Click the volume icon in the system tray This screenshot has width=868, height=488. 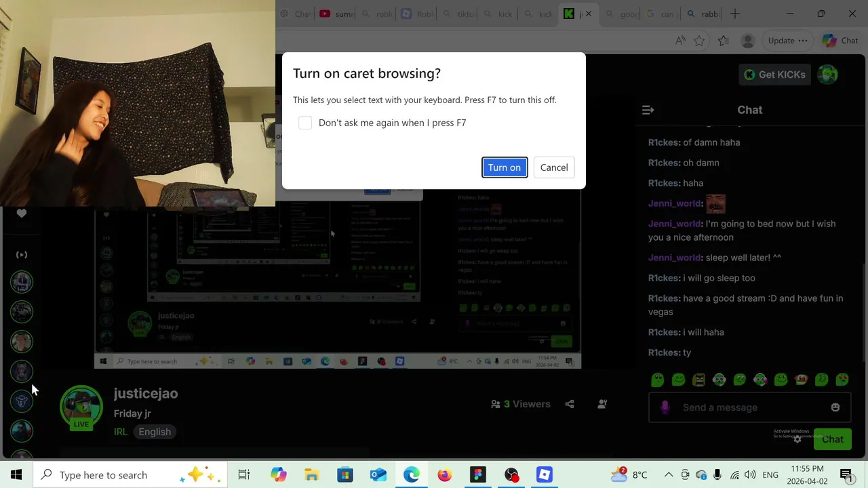pyautogui.click(x=750, y=475)
